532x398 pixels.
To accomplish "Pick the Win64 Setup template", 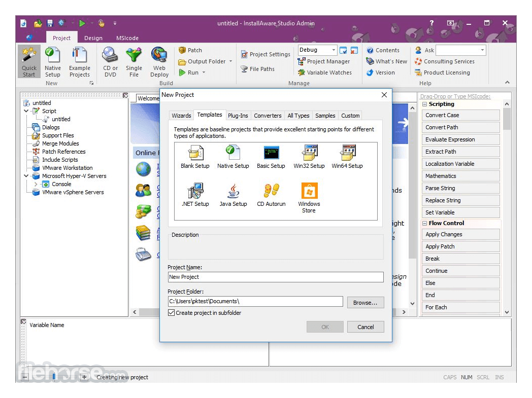I will pyautogui.click(x=347, y=157).
